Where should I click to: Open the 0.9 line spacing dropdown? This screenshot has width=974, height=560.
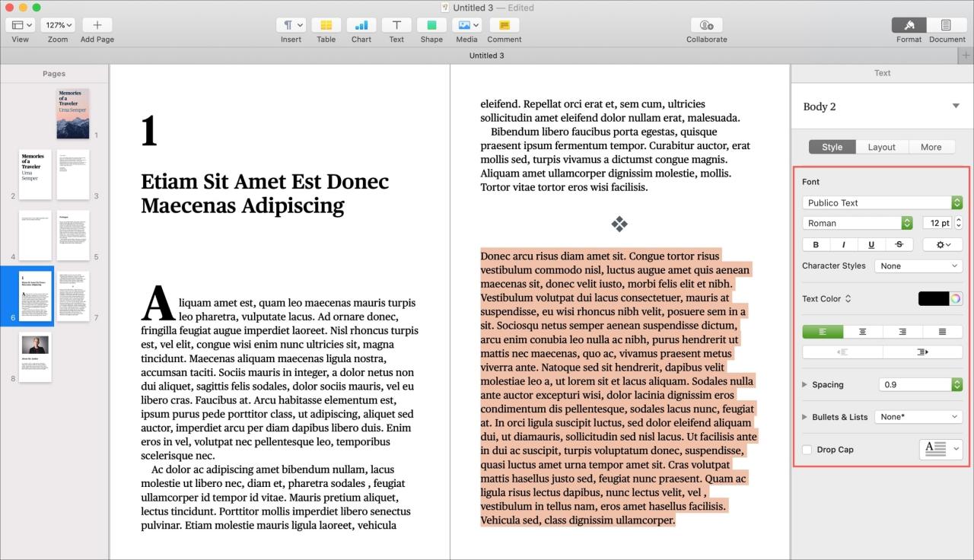920,384
